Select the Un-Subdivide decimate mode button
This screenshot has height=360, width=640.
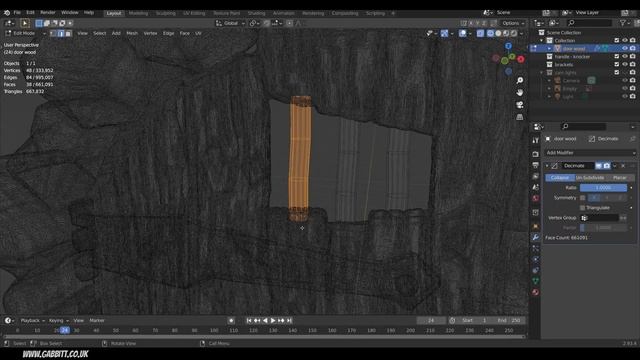pos(590,178)
